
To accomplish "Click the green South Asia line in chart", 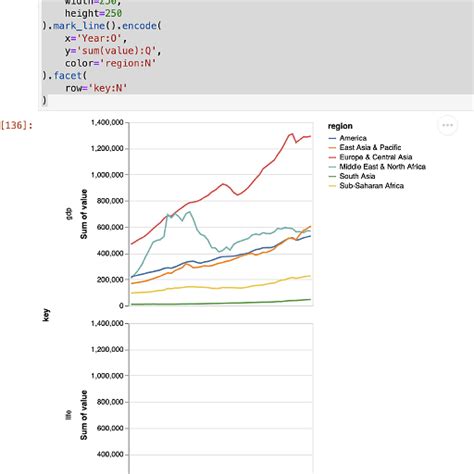I will coord(221,303).
